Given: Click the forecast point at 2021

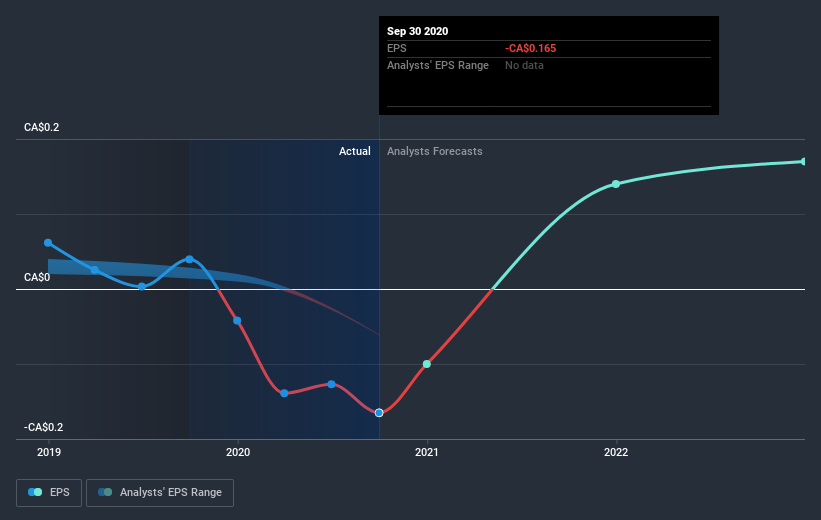Looking at the screenshot, I should click(x=427, y=364).
